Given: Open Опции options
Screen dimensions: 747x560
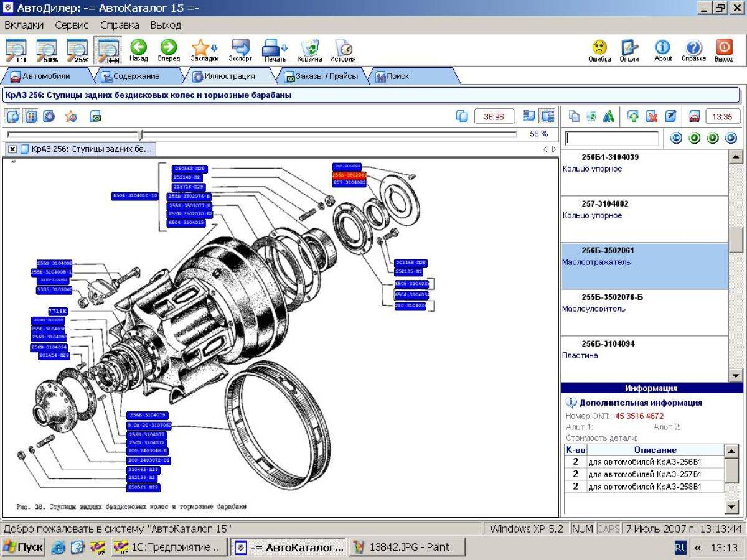Looking at the screenshot, I should tap(629, 50).
